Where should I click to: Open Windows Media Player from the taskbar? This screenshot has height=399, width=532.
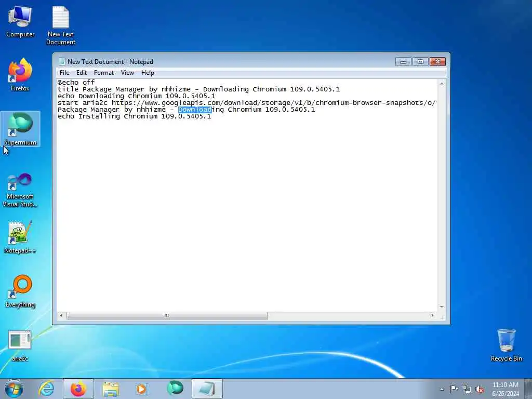click(142, 389)
